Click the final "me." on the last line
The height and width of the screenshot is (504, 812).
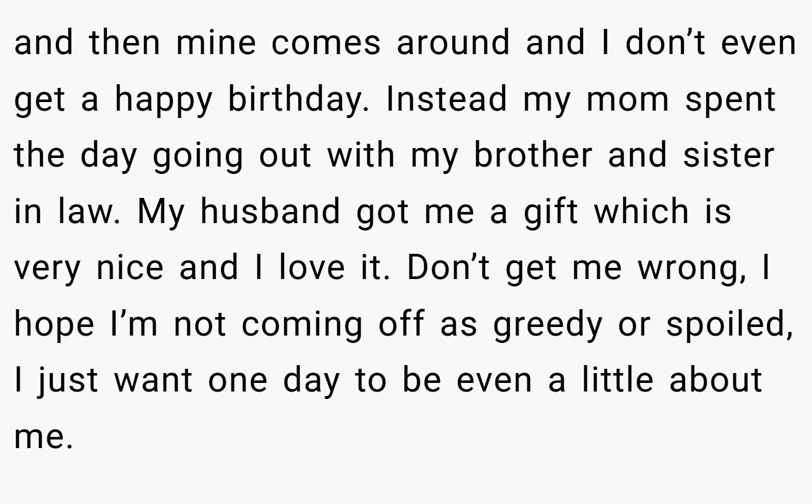click(44, 438)
